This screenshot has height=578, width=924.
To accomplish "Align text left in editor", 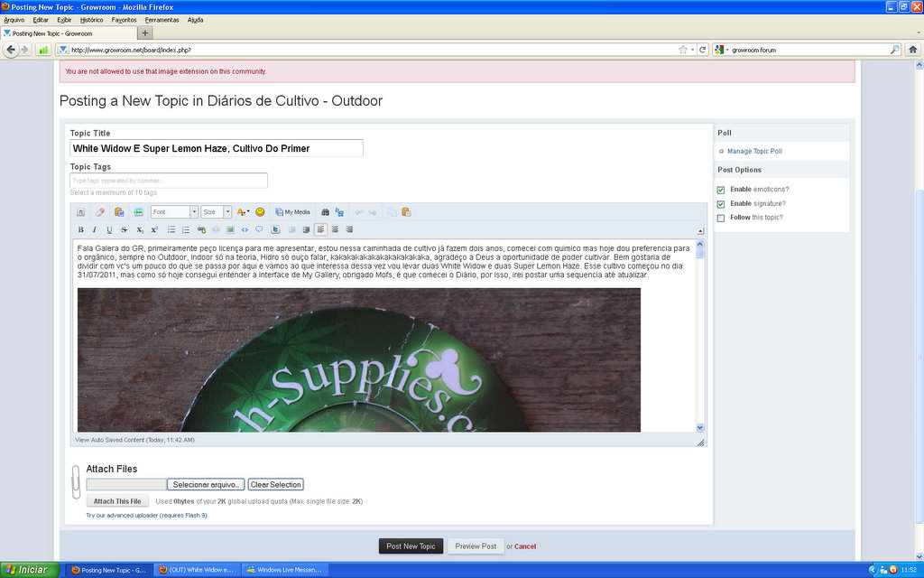I will [x=320, y=229].
